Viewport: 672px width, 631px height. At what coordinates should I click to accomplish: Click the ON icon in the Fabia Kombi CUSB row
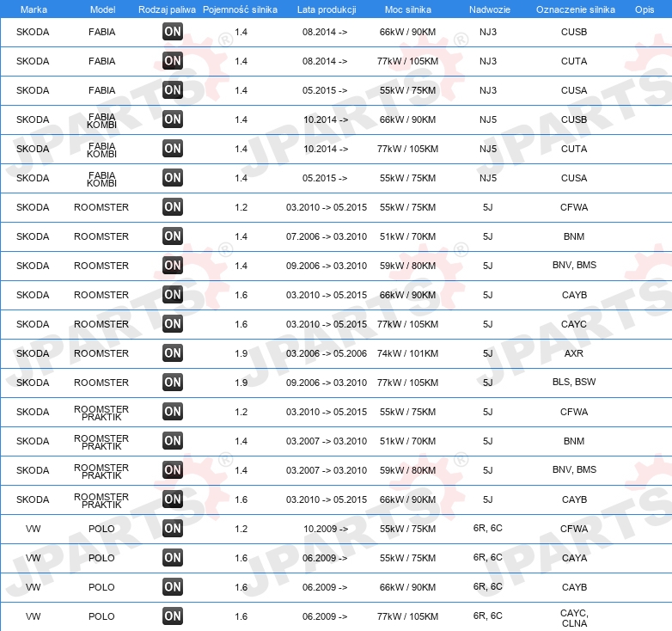click(173, 119)
